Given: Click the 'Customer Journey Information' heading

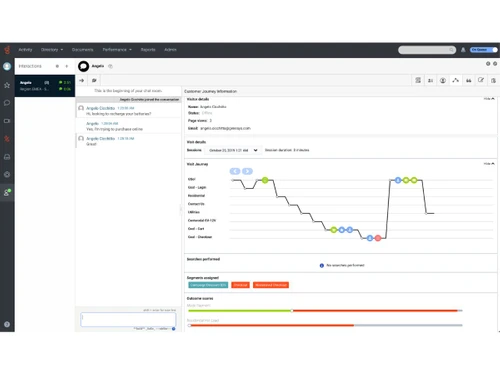Looking at the screenshot, I should (x=211, y=91).
